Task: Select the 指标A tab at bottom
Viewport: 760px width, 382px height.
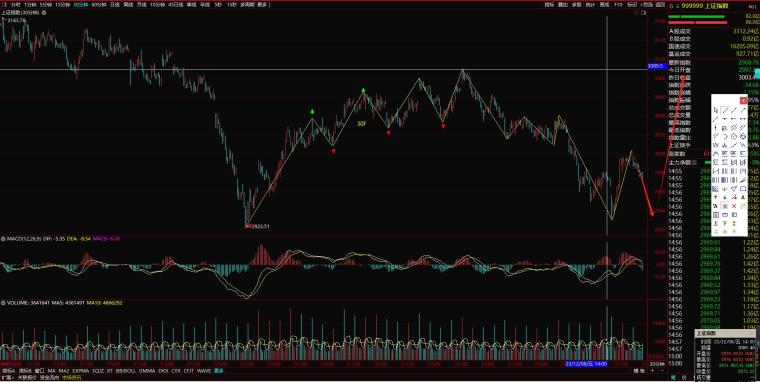Action: tap(8, 371)
